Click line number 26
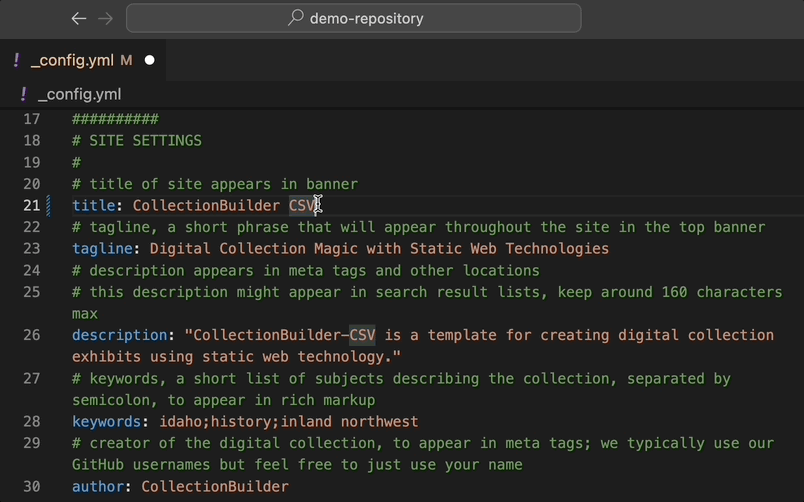The height and width of the screenshot is (502, 804). point(32,335)
